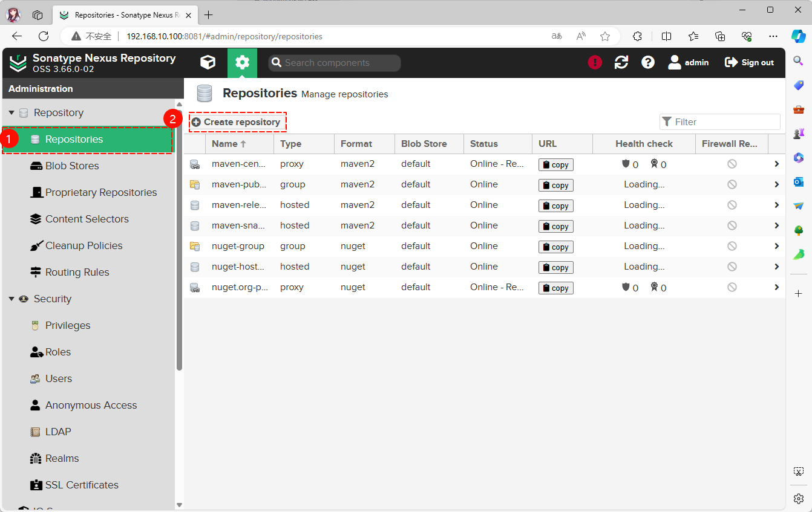This screenshot has width=812, height=512.
Task: Sign out of Nexus
Action: pos(749,62)
